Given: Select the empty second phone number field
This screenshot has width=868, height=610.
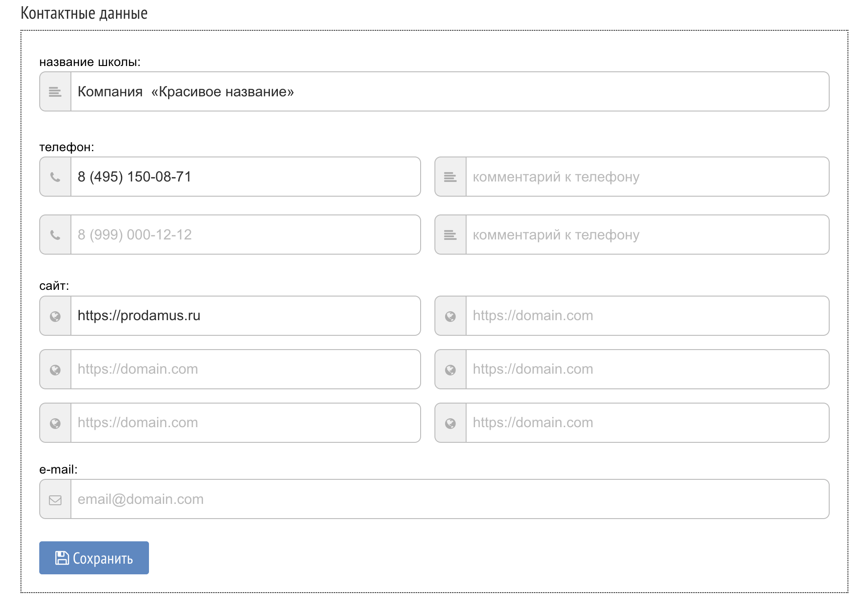Looking at the screenshot, I should pos(245,235).
